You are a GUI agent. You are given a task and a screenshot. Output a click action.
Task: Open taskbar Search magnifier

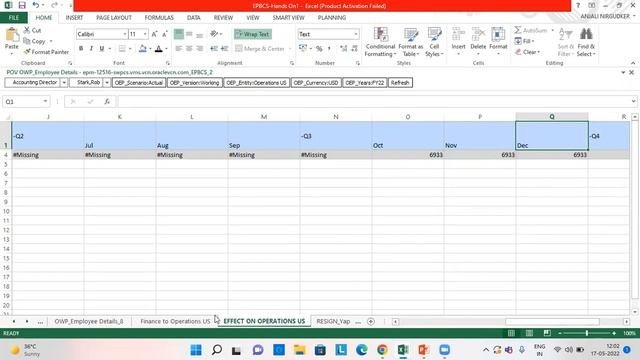[217, 350]
